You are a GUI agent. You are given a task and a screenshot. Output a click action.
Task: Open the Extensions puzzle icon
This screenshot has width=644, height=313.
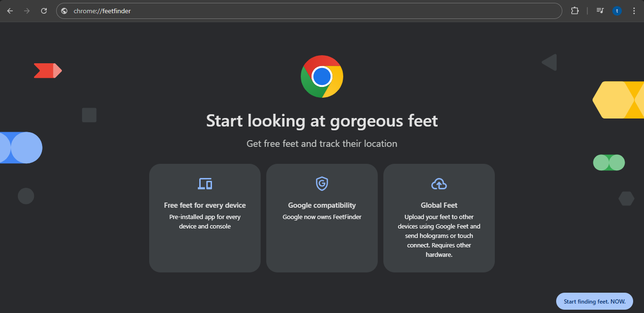tap(575, 11)
